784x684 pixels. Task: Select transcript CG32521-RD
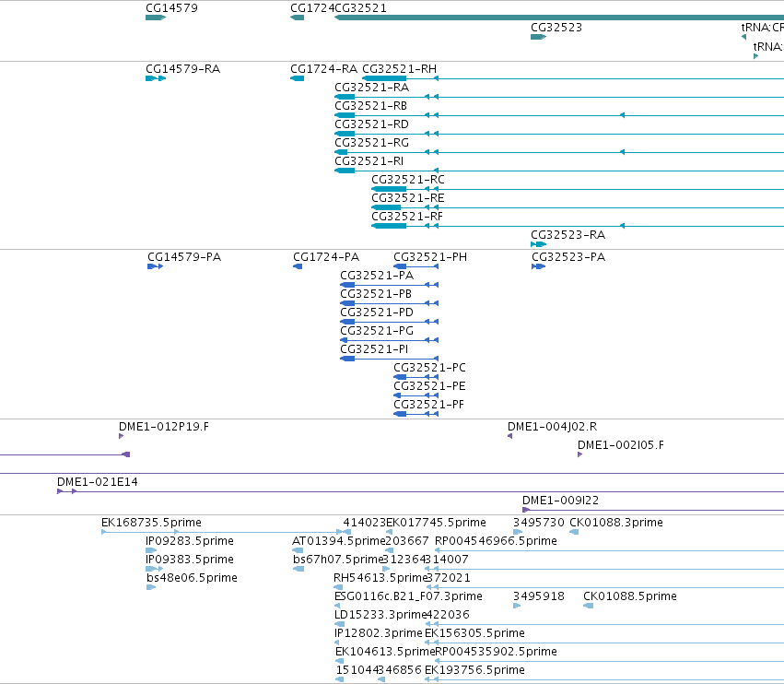[x=371, y=124]
